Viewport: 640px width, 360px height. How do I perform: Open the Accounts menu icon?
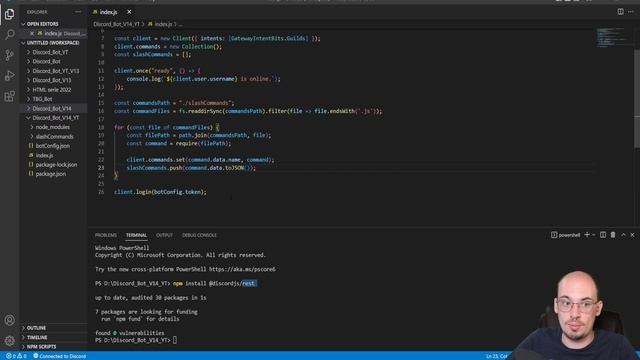tap(9, 320)
